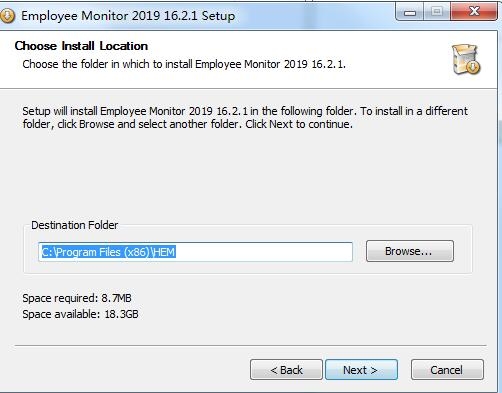Viewport: 502px width, 393px height.
Task: Click the separator line above the navigation buttons
Action: (251, 346)
